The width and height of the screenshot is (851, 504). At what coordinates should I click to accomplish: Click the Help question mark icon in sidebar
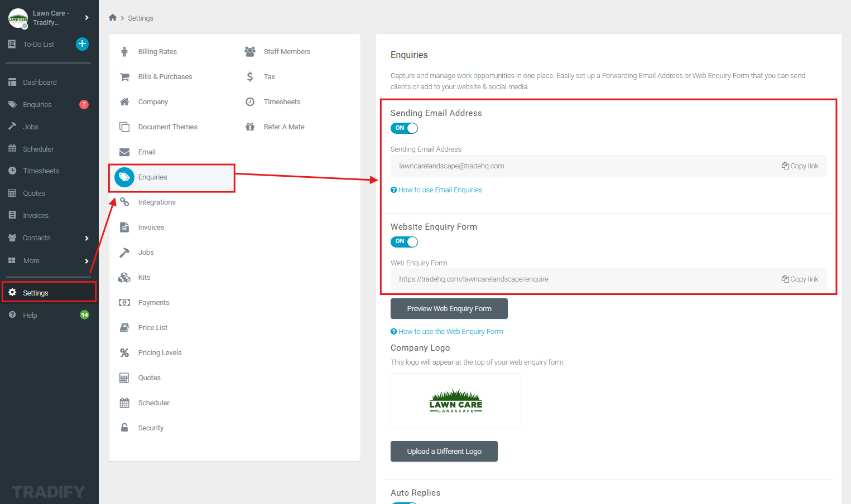[12, 314]
